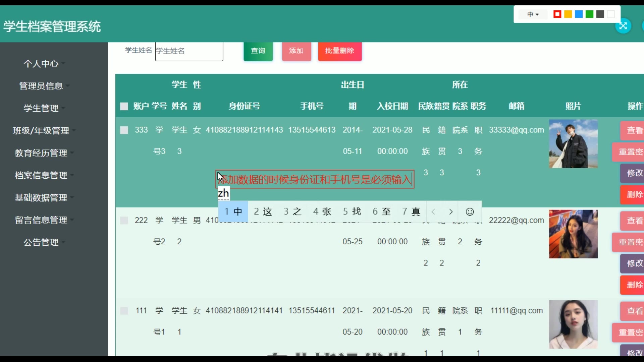The width and height of the screenshot is (644, 362).
Task: Click the 查询 search button
Action: click(258, 51)
